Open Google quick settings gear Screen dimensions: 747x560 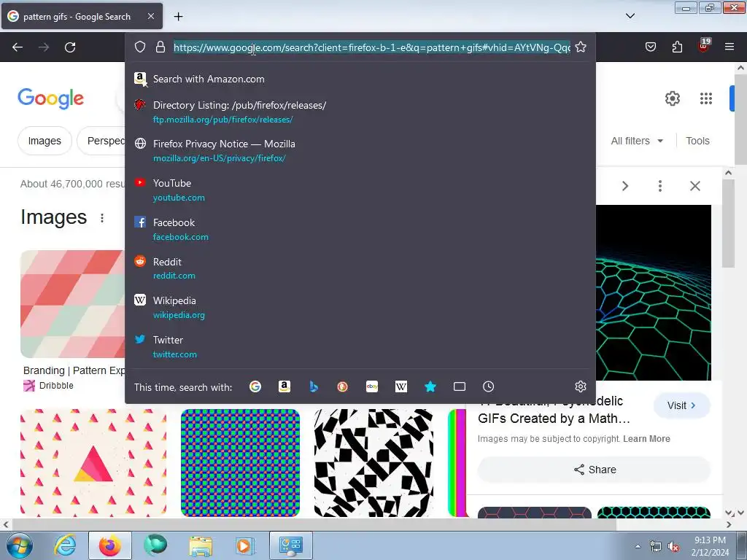[672, 98]
